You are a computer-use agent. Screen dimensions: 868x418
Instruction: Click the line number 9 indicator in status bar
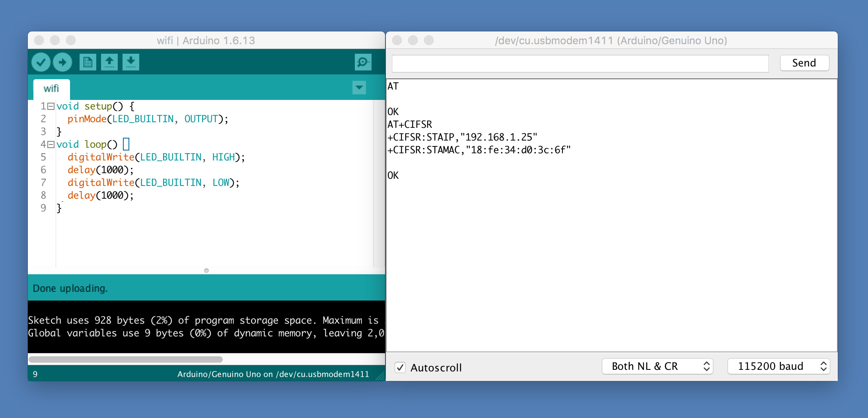click(x=35, y=374)
